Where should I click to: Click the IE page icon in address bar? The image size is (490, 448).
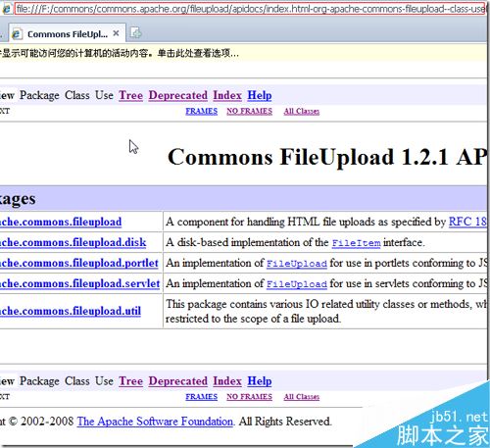point(6,9)
